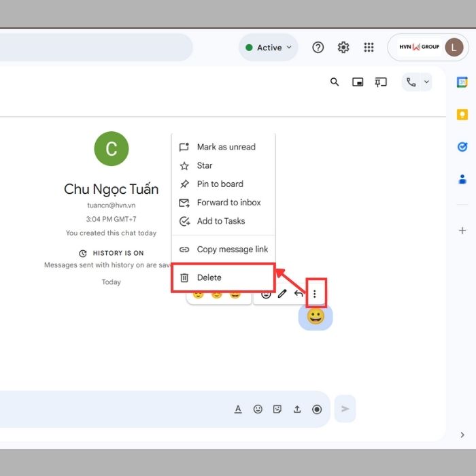Open Google Keep side panel icon
This screenshot has height=476, width=476.
[x=462, y=114]
